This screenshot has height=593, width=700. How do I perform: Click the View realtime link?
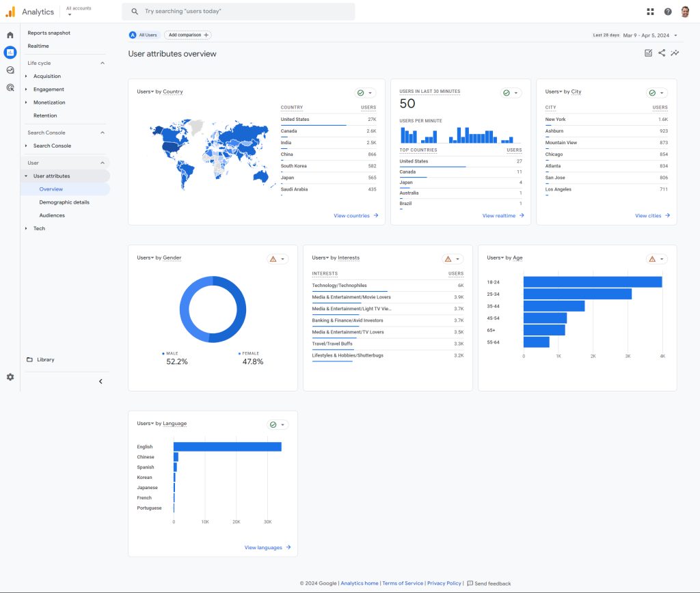(x=502, y=216)
